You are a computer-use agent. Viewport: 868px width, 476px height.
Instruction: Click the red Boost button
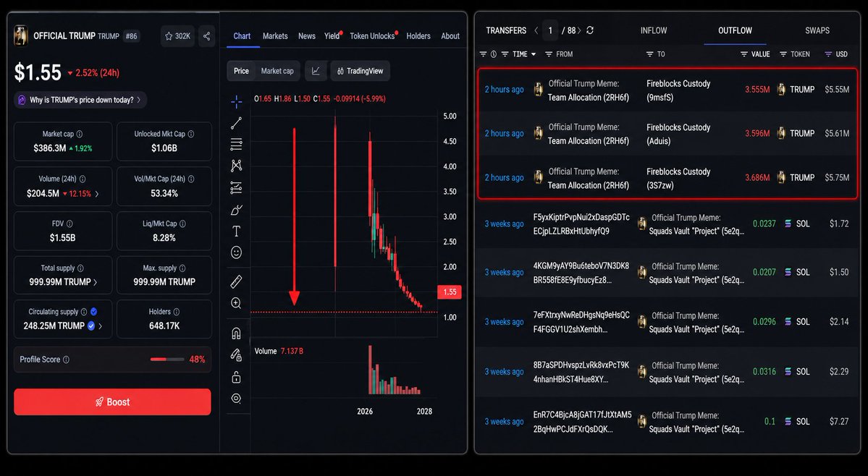pyautogui.click(x=112, y=402)
